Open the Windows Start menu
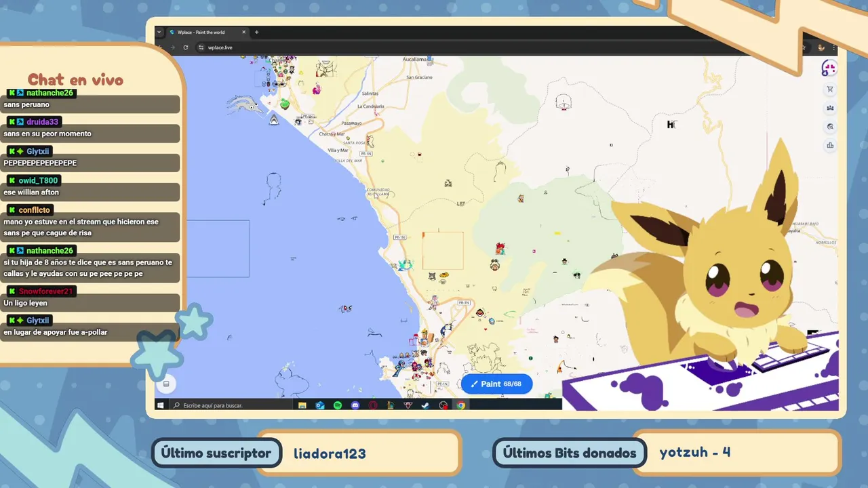 [161, 405]
